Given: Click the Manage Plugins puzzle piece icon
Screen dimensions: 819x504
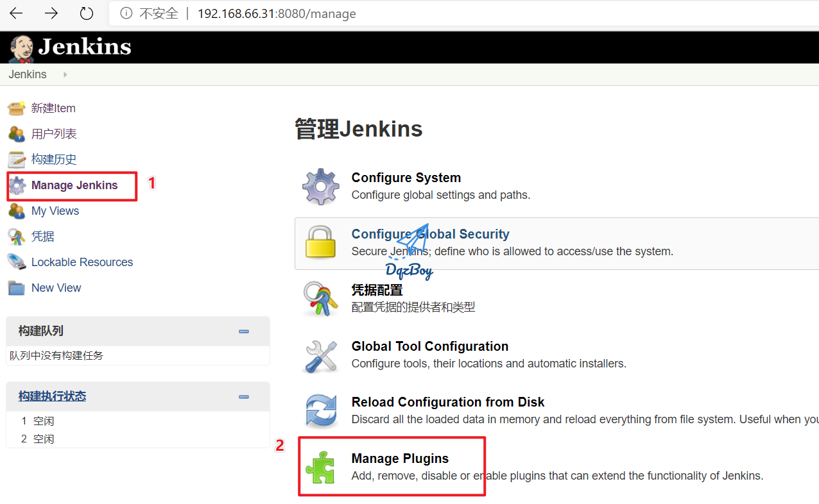Looking at the screenshot, I should point(320,467).
